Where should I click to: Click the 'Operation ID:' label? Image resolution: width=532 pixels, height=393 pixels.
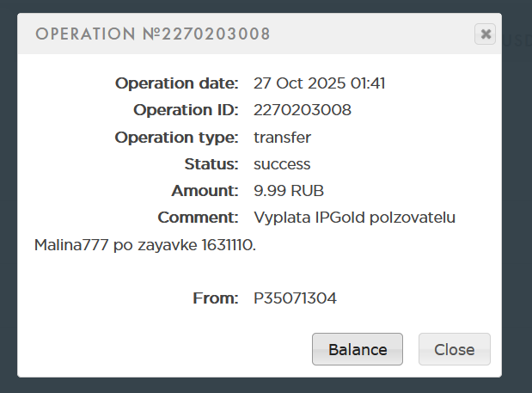click(x=186, y=110)
